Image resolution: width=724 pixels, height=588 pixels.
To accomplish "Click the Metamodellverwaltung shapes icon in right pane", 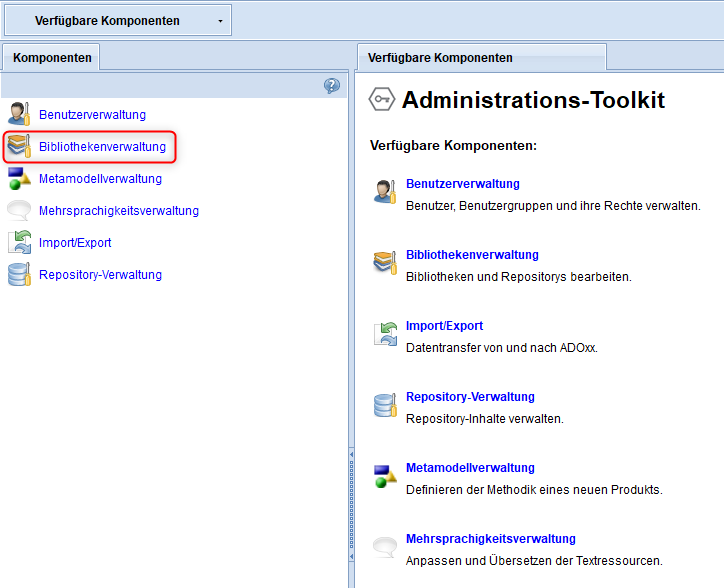I will [x=385, y=476].
